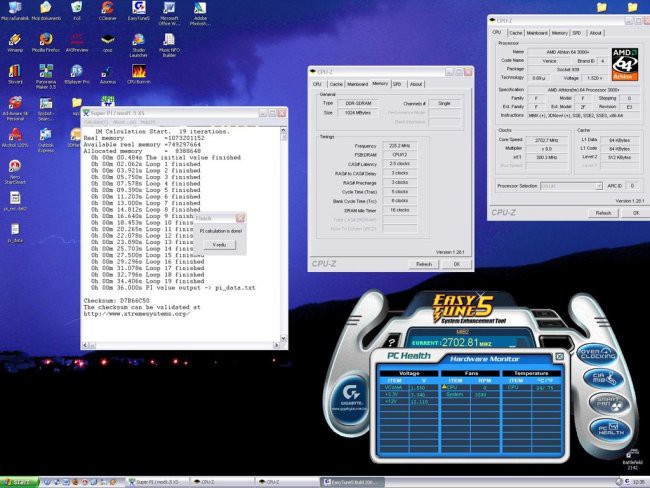Click the first CPU-Z taskbar button
This screenshot has height=488, width=650.
[x=223, y=482]
